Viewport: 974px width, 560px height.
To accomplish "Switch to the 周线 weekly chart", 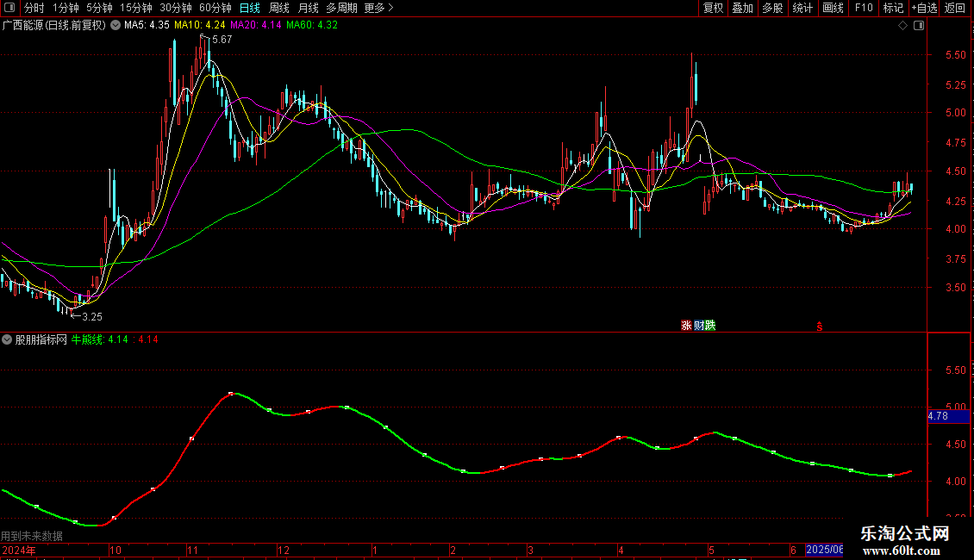I will coord(279,8).
